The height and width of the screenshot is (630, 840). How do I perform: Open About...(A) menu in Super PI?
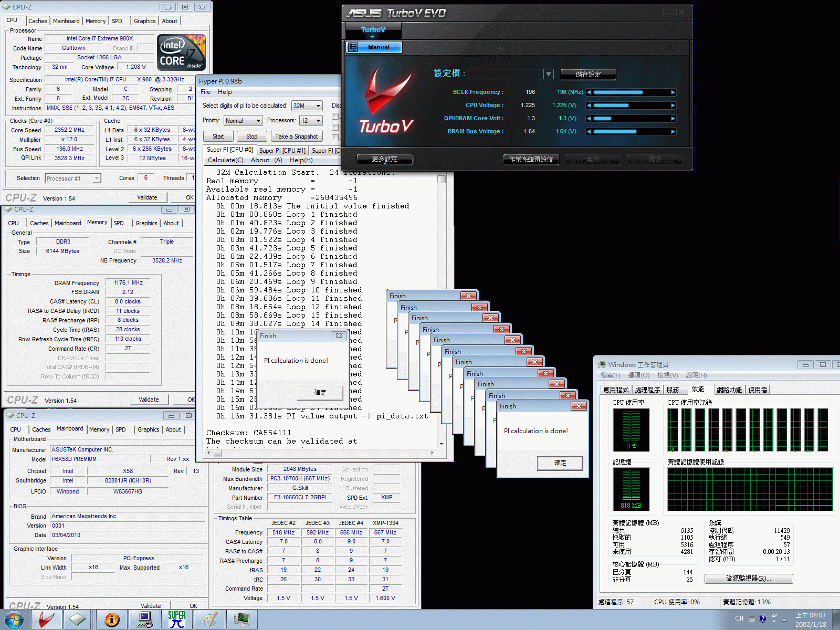point(266,160)
